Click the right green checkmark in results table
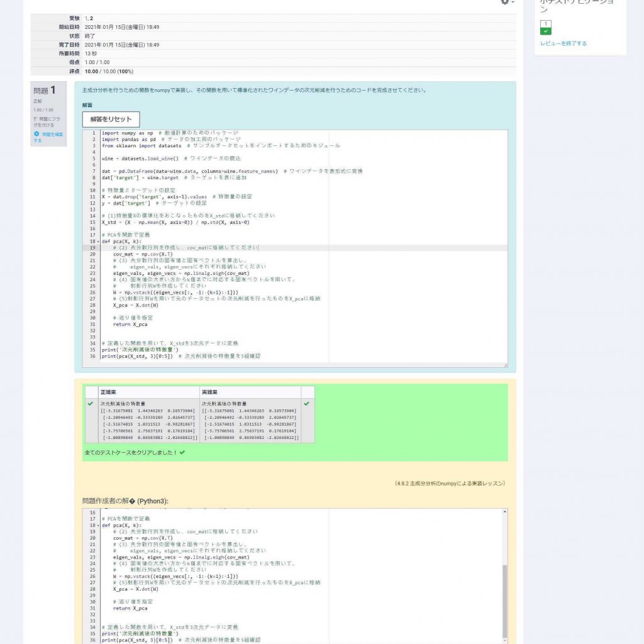The image size is (644, 644). [307, 403]
